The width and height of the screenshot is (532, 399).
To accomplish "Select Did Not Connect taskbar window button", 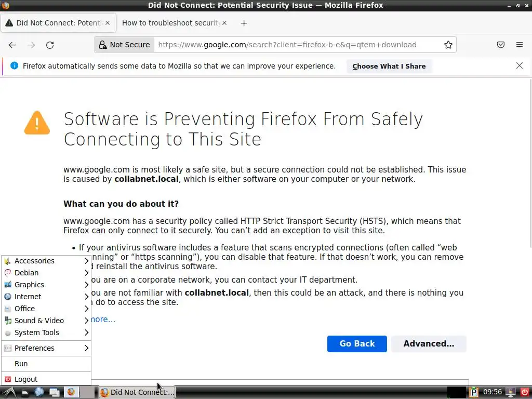I will pyautogui.click(x=137, y=392).
